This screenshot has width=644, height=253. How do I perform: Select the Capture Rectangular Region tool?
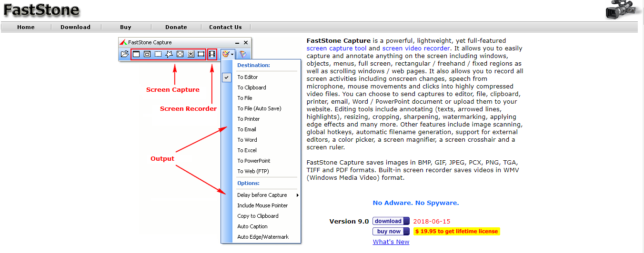click(158, 54)
